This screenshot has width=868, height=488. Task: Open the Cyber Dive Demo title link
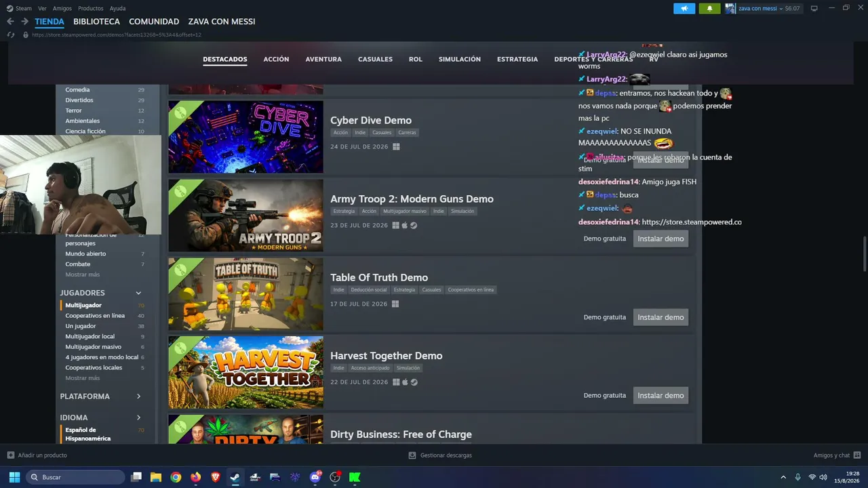[371, 121]
